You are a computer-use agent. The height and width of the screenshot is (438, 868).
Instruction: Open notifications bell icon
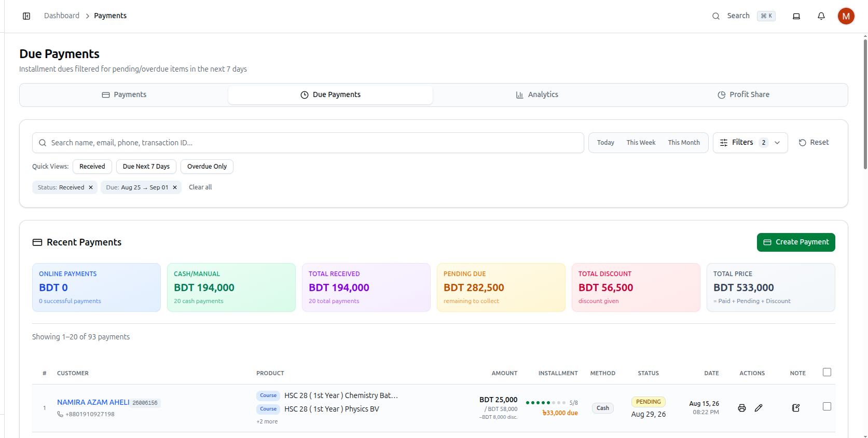(821, 16)
